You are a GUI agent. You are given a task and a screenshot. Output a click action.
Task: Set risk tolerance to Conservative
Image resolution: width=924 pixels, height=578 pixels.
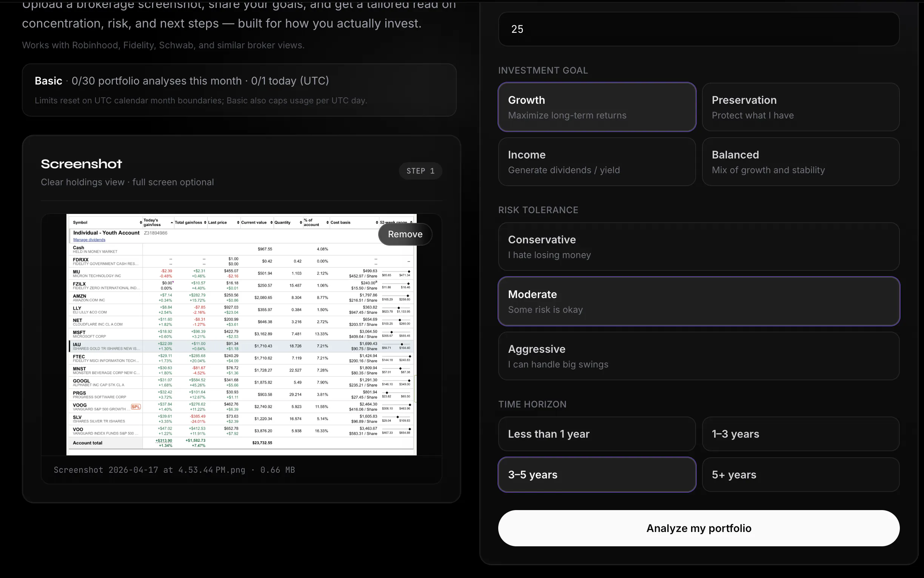click(699, 247)
